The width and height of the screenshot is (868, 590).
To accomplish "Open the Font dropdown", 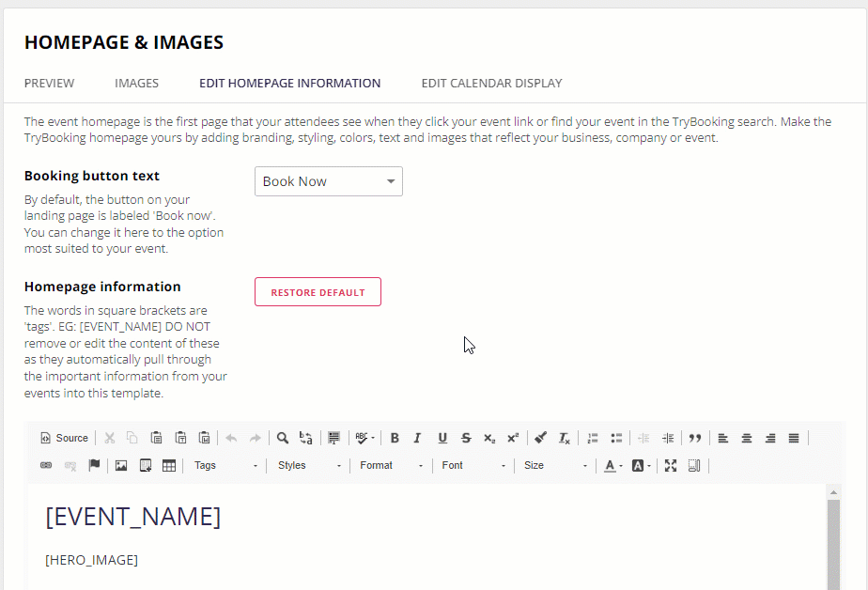I will coord(473,465).
